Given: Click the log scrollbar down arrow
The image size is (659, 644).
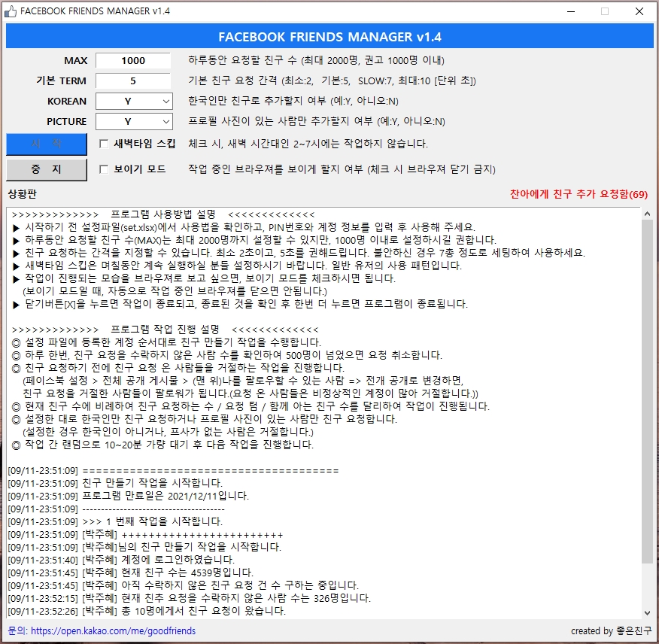Looking at the screenshot, I should point(647,613).
